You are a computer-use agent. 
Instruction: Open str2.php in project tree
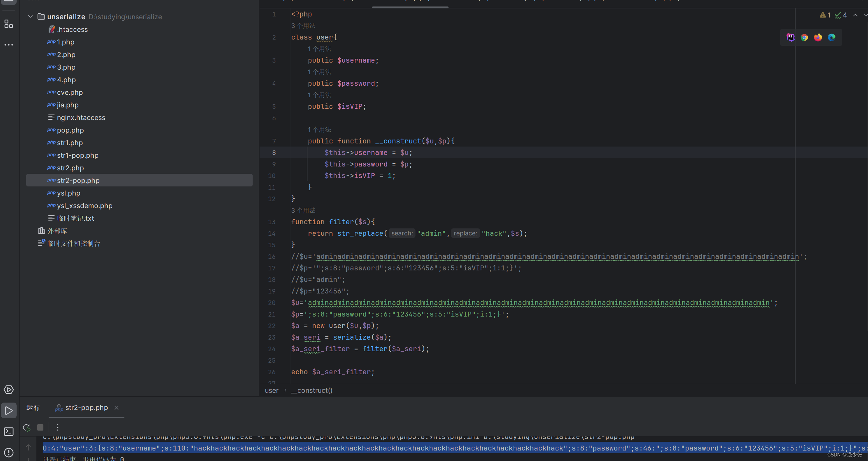point(70,168)
